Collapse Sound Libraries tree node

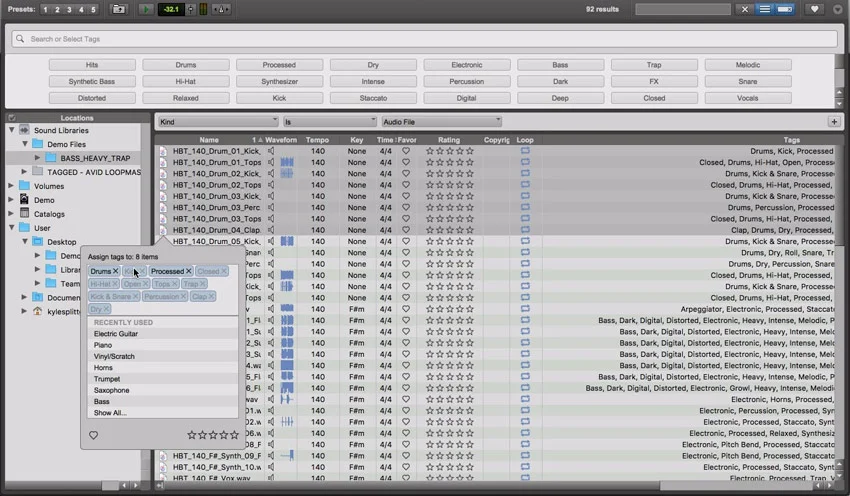pos(11,130)
